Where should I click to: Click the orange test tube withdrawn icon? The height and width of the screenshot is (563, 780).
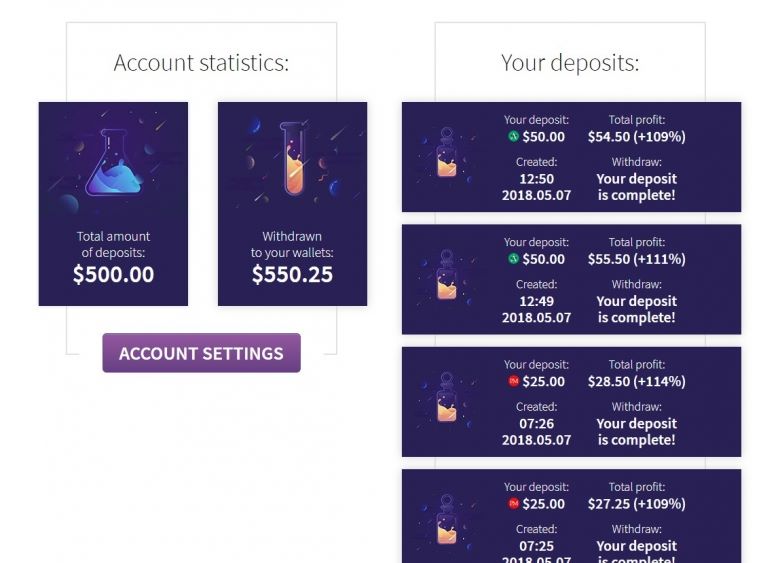(294, 158)
